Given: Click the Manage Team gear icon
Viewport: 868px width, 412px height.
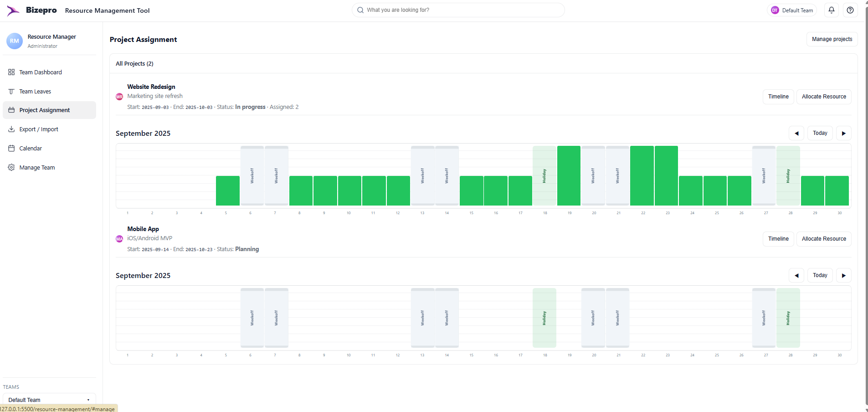Looking at the screenshot, I should click(x=11, y=167).
